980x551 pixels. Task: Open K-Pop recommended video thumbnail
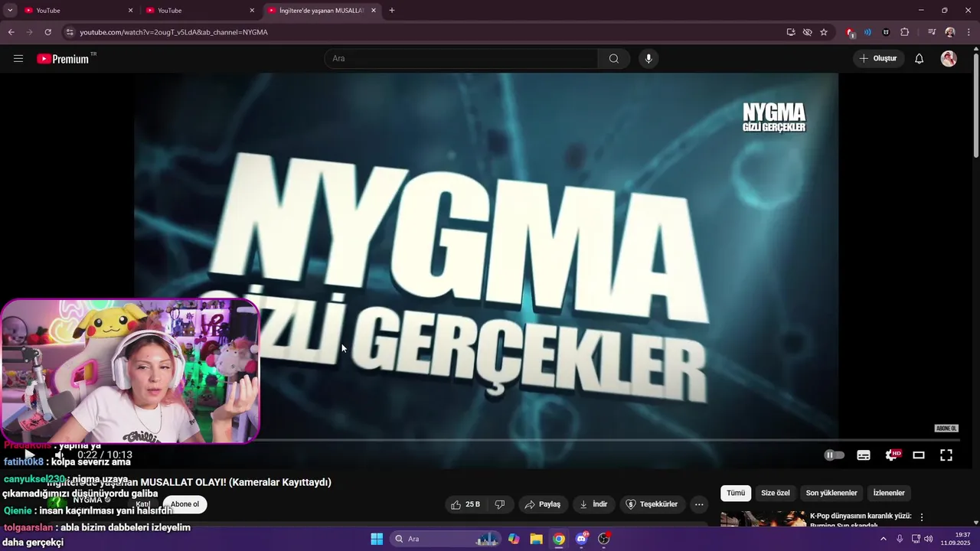pyautogui.click(x=763, y=520)
